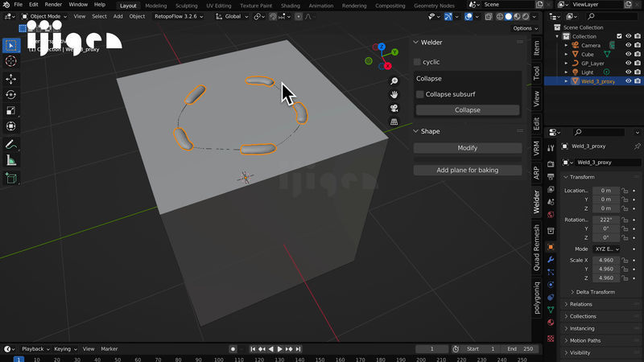Hide Light with its eye icon
Screen dimensions: 644x362
pos(629,72)
